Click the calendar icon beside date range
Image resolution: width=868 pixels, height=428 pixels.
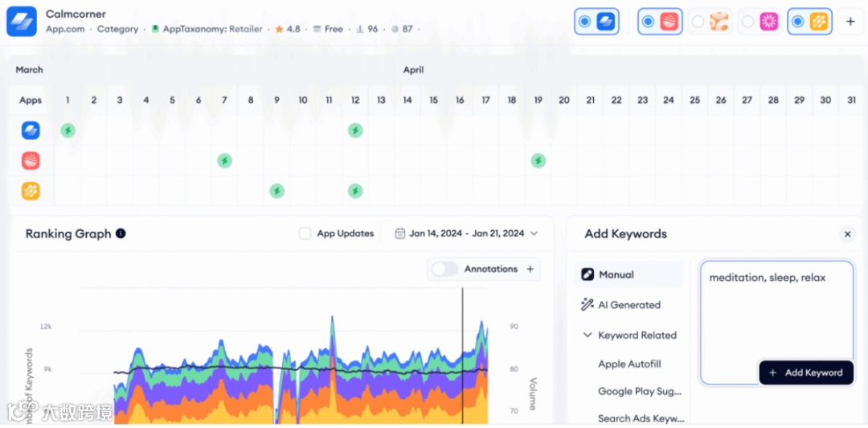[x=399, y=233]
